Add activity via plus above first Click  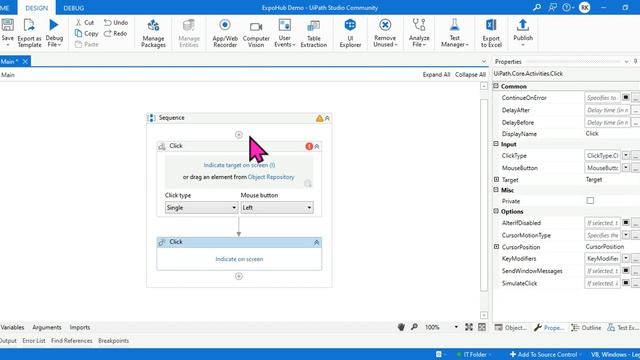[239, 135]
